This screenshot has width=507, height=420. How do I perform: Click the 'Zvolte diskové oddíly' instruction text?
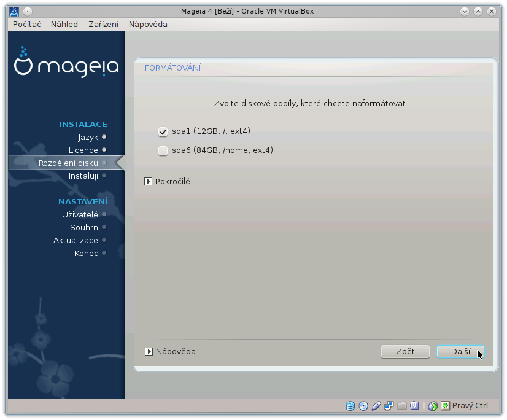(309, 104)
